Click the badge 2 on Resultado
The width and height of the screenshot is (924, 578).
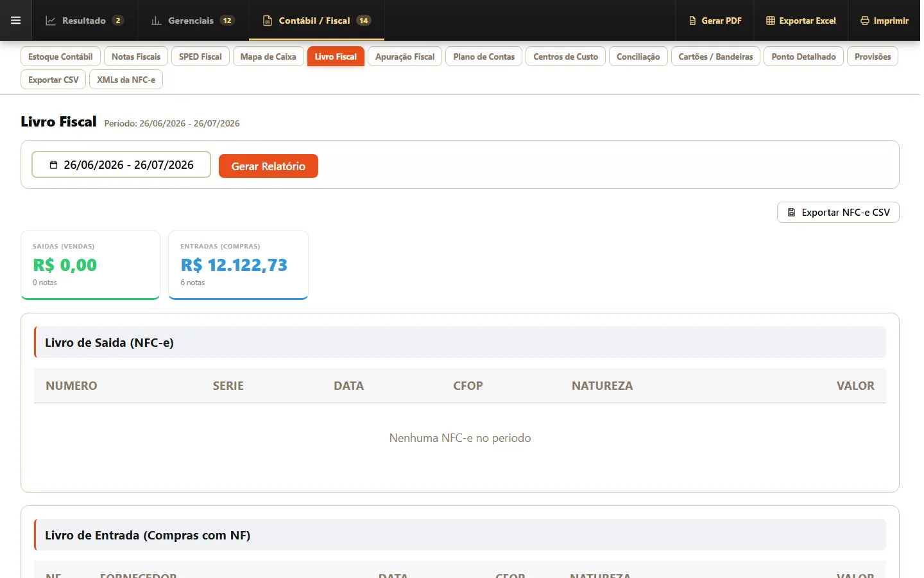pyautogui.click(x=118, y=21)
